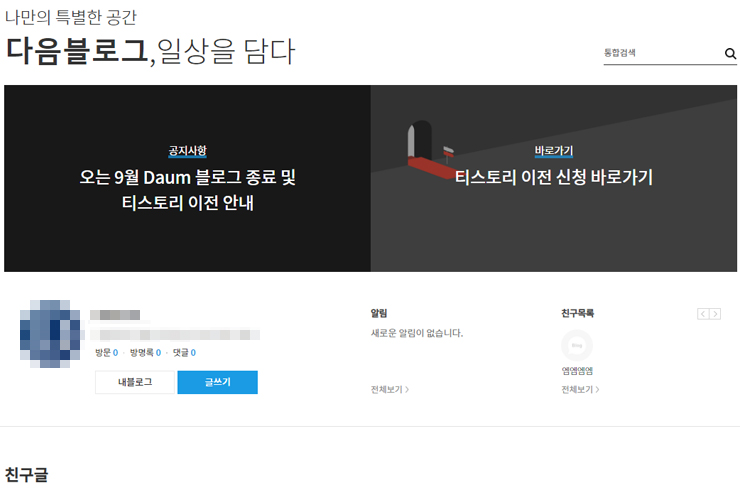
Task: Open 내블로그 button
Action: [135, 382]
